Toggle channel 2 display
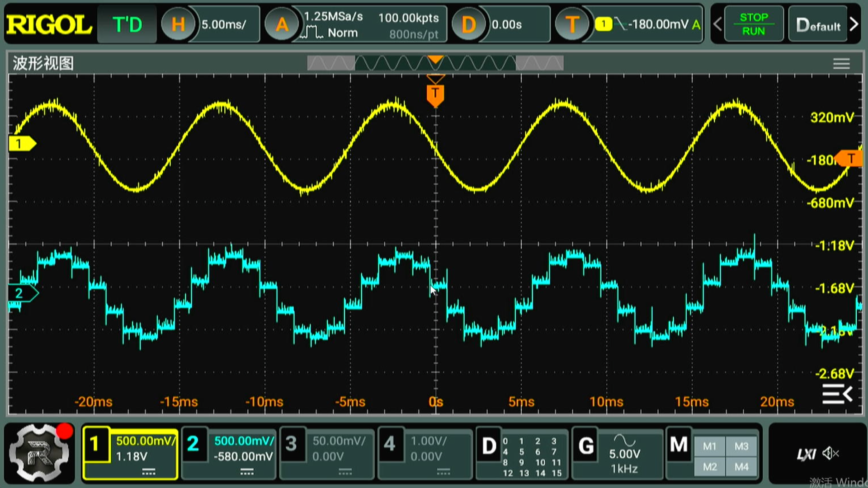The height and width of the screenshot is (488, 868). pyautogui.click(x=193, y=444)
